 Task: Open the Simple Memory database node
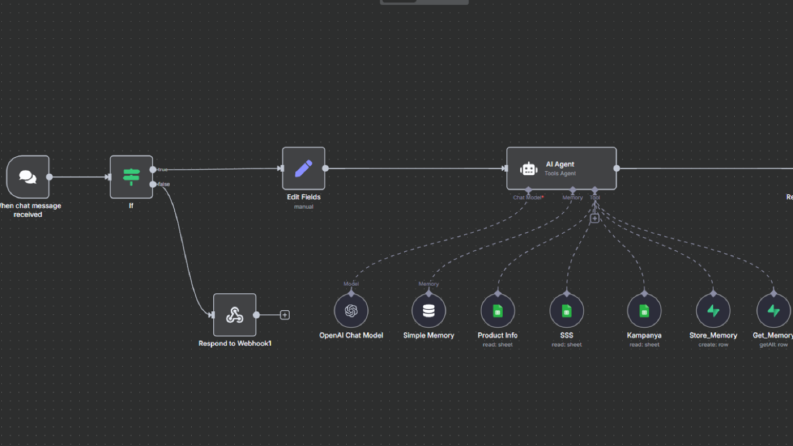point(428,310)
